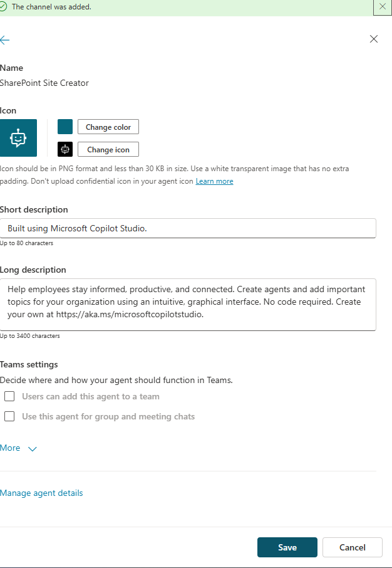
Task: Click the green success checkmark icon
Action: click(x=4, y=6)
